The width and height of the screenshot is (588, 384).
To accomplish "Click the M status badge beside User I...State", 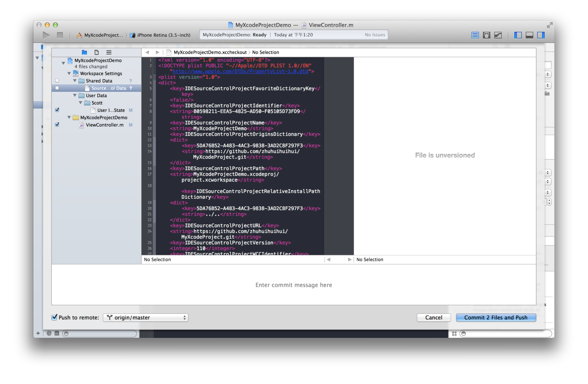I will point(130,110).
